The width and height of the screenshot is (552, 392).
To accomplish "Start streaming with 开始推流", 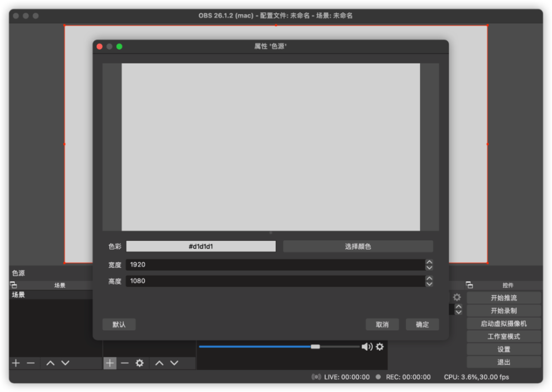I will (x=504, y=298).
